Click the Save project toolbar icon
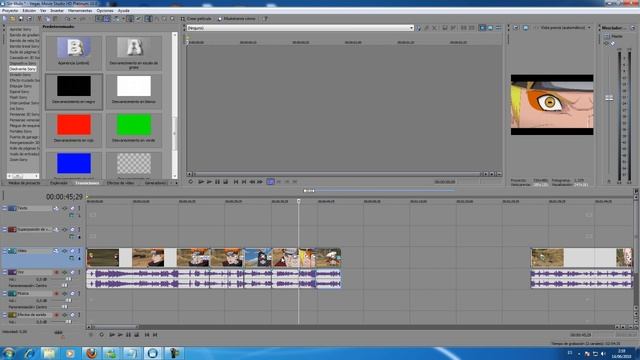This screenshot has width=640, height=360. 21,19
